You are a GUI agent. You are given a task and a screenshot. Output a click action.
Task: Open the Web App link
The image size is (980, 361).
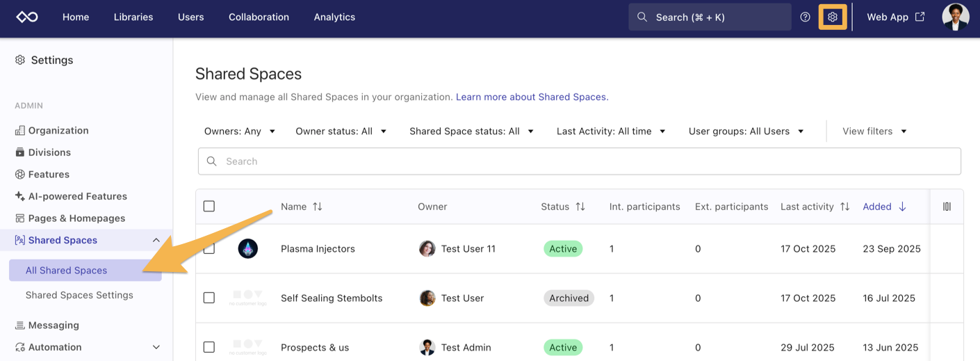click(x=895, y=17)
